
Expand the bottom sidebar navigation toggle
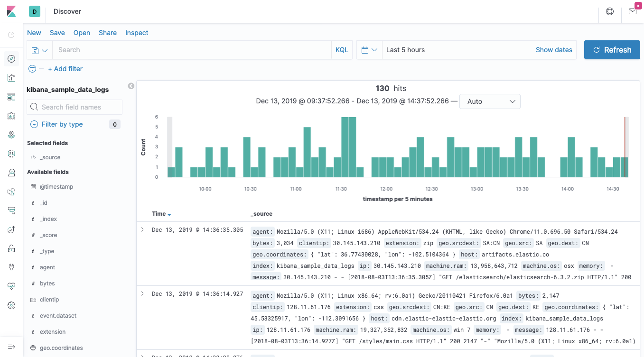11,347
